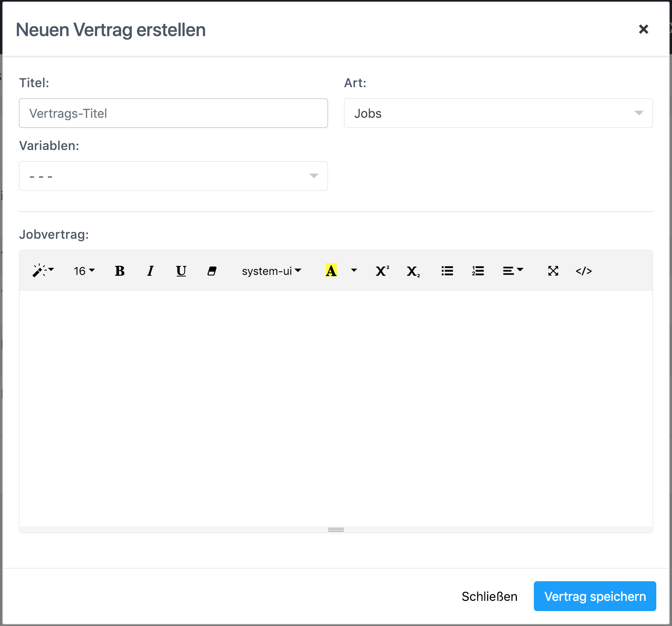This screenshot has width=672, height=626.
Task: Click the Schließen button
Action: pyautogui.click(x=489, y=596)
